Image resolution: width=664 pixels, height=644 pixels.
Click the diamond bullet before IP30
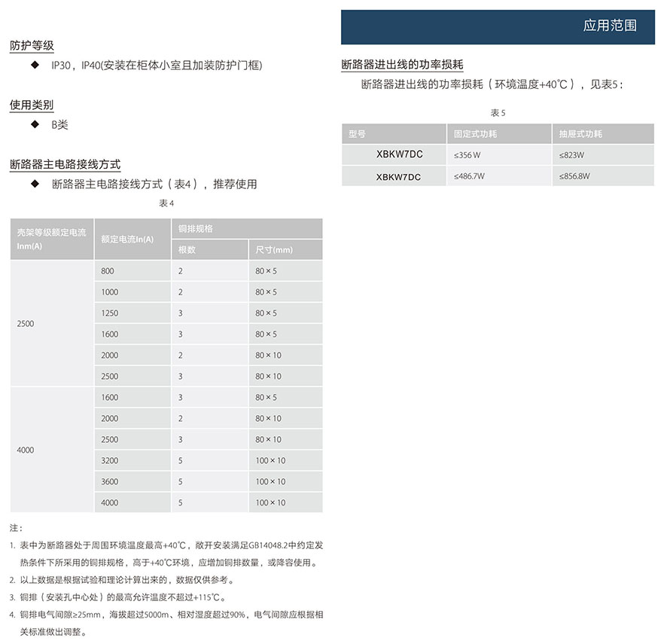pyautogui.click(x=35, y=66)
